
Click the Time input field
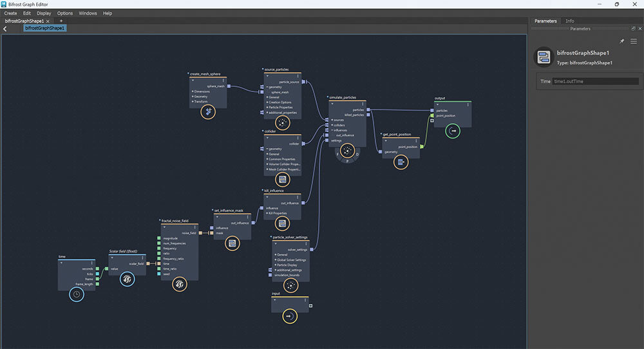[595, 81]
